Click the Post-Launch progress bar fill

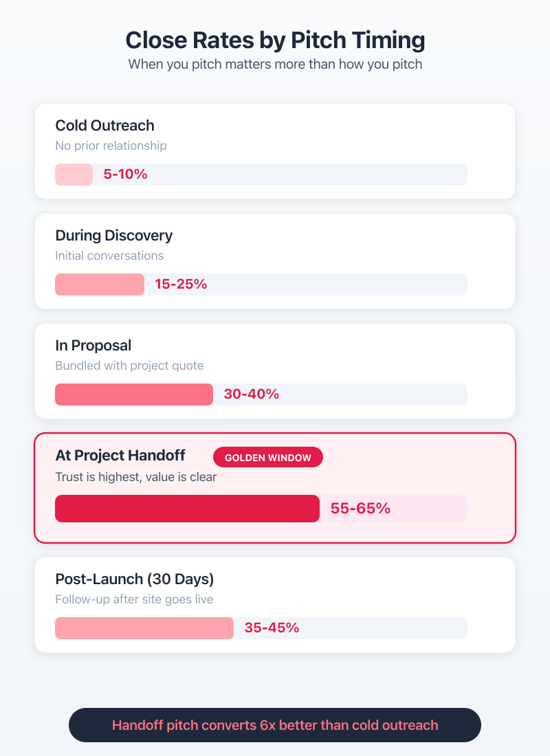pyautogui.click(x=144, y=628)
